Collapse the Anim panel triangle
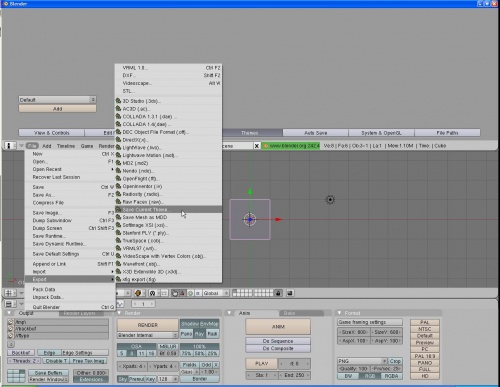 coord(230,313)
